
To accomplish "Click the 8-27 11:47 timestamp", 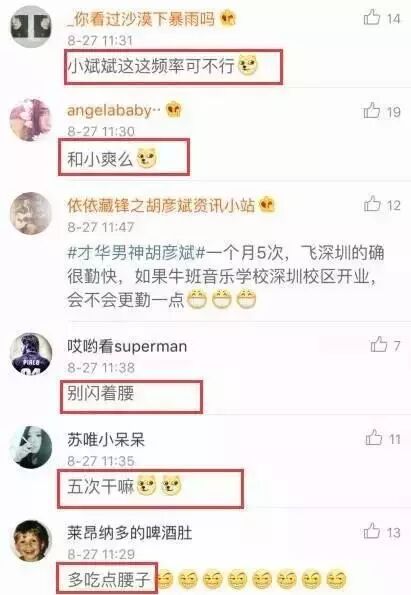I will pyautogui.click(x=101, y=227).
